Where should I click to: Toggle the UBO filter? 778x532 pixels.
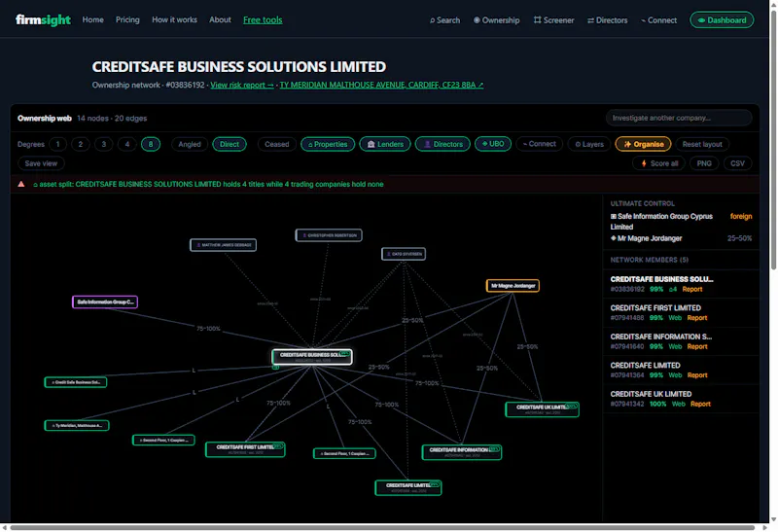493,144
